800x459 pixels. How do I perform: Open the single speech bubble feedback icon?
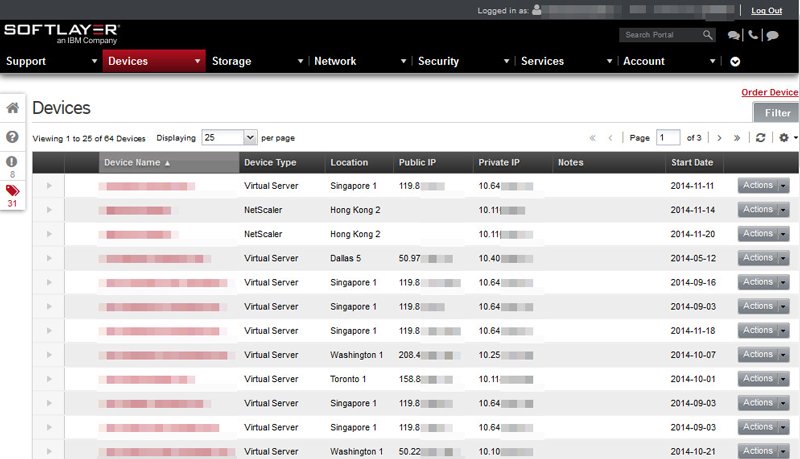772,35
